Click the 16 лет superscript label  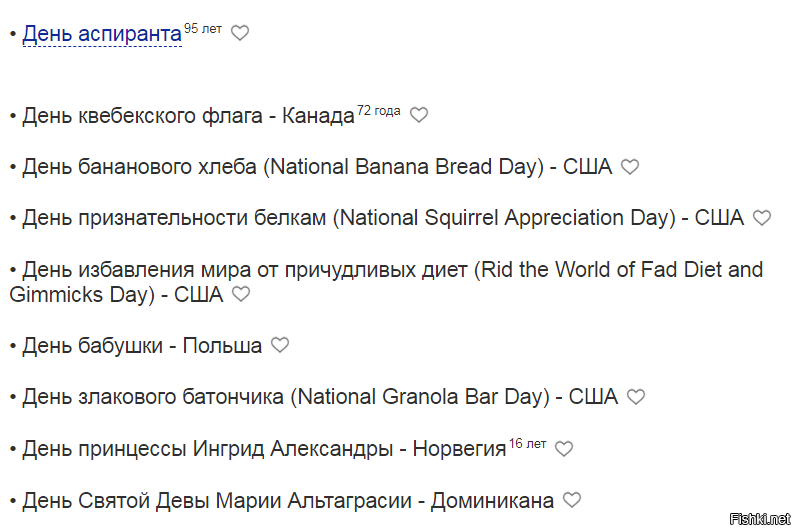pyautogui.click(x=527, y=444)
